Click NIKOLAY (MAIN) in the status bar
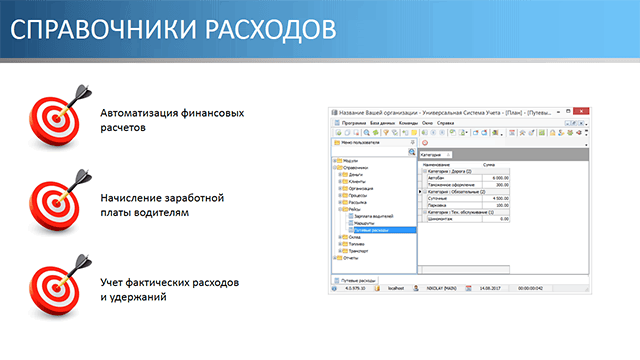 [441, 288]
